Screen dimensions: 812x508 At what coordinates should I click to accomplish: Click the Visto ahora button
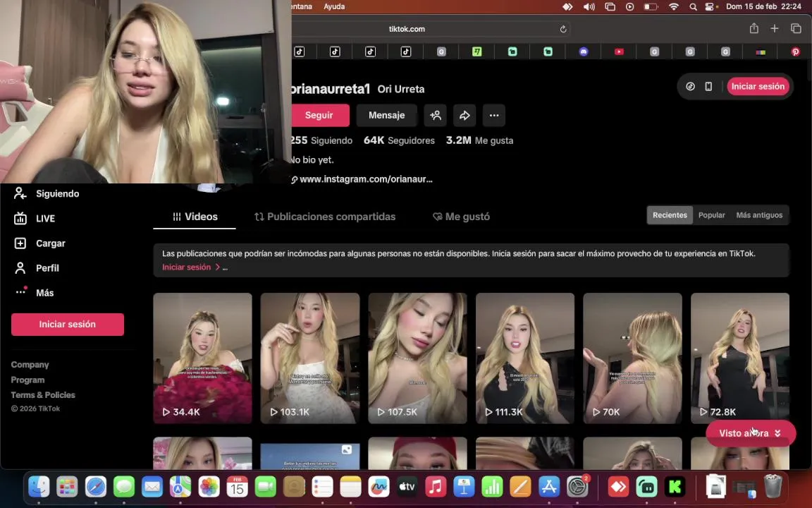click(x=751, y=433)
